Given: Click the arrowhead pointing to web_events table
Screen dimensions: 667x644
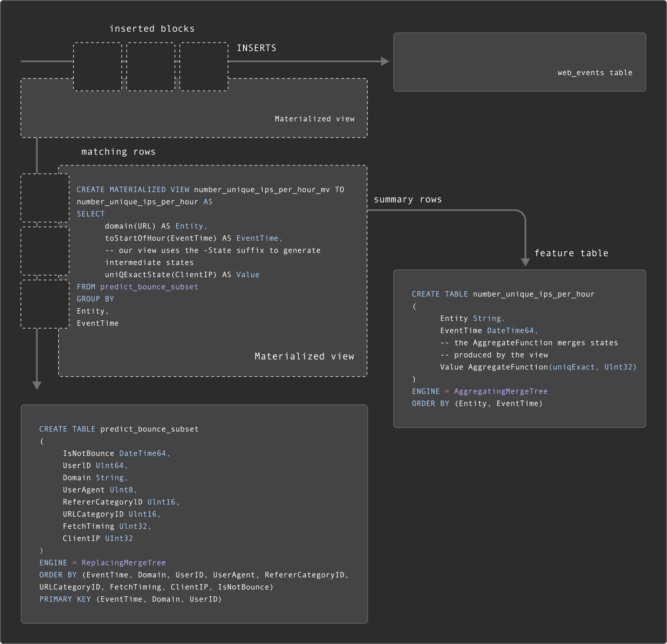Looking at the screenshot, I should pos(385,62).
